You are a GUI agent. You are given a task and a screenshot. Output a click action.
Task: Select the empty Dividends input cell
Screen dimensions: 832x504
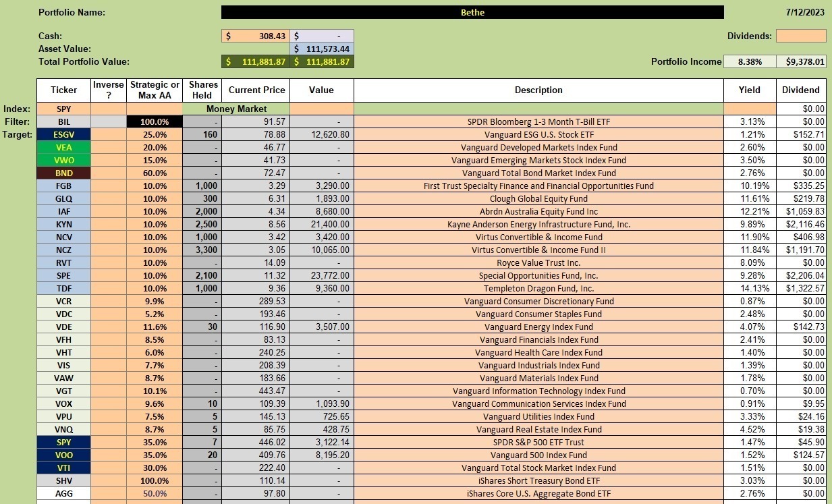click(801, 36)
